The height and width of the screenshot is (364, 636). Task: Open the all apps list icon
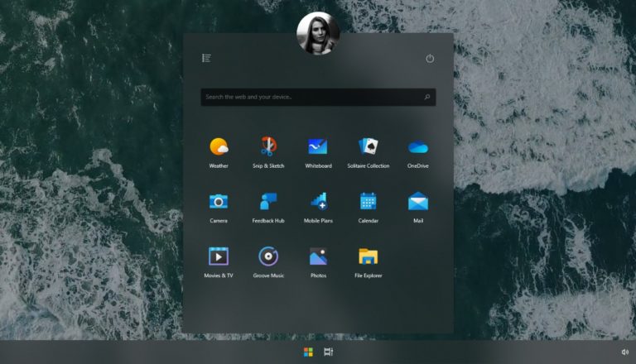206,58
